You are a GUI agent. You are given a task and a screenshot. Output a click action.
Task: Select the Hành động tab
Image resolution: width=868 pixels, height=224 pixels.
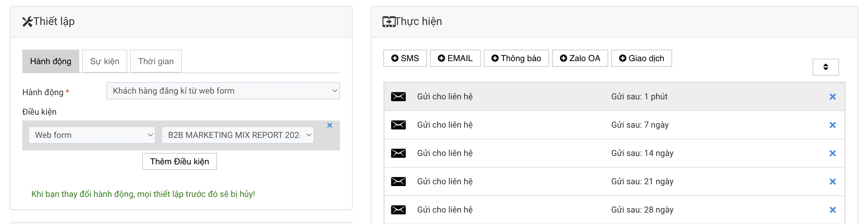click(x=51, y=61)
